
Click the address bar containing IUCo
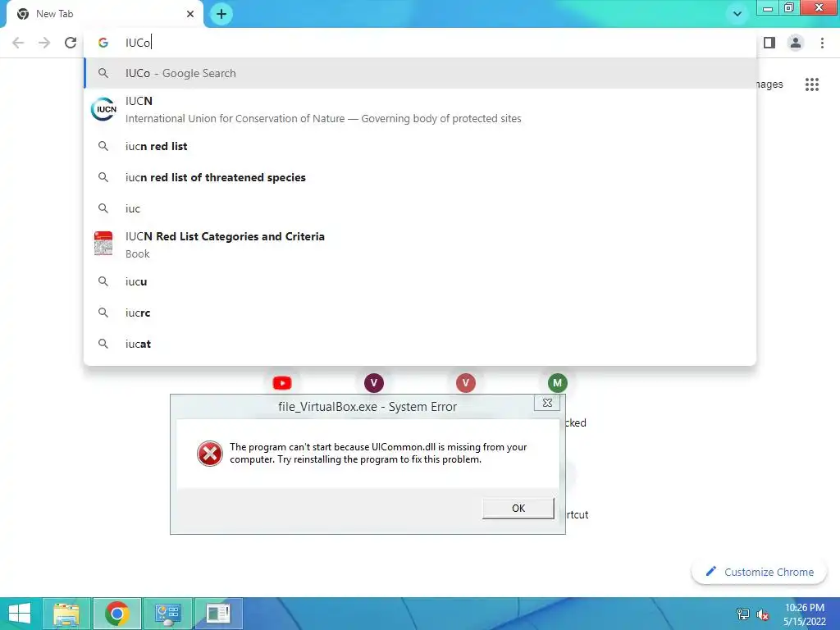420,43
